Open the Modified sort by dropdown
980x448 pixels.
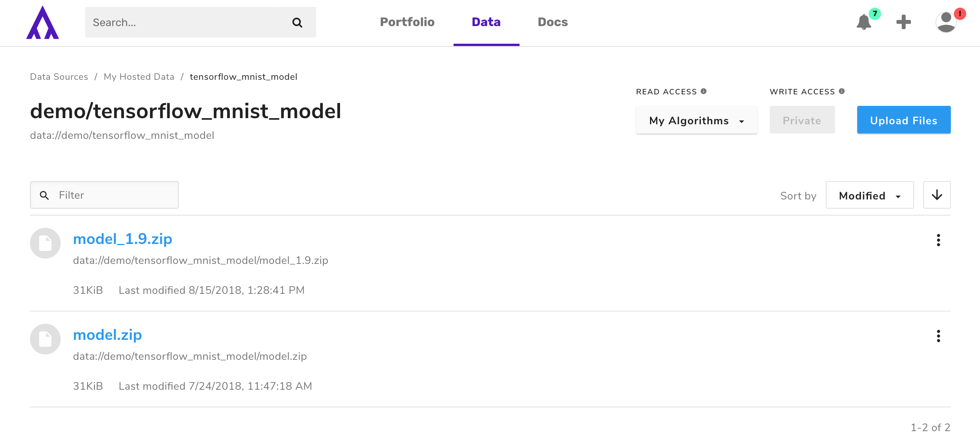click(869, 195)
